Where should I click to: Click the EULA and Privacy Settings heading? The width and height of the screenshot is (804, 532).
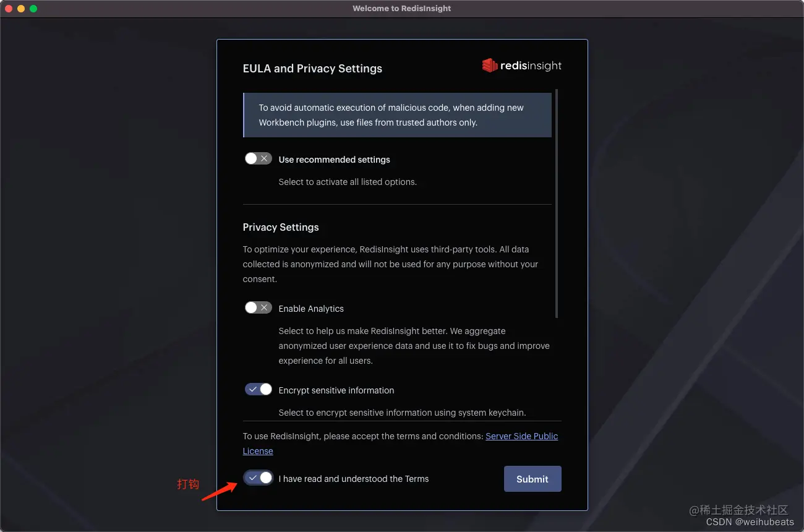[x=312, y=69]
